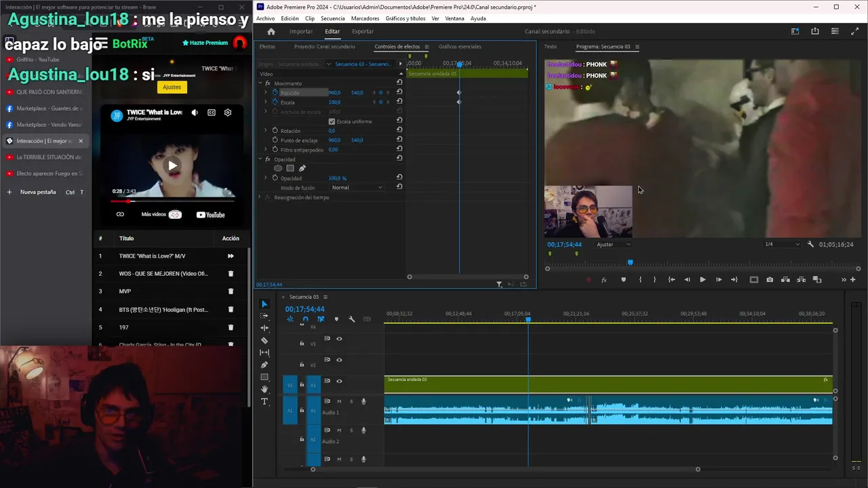Open timeline display settings wrench

point(351,319)
